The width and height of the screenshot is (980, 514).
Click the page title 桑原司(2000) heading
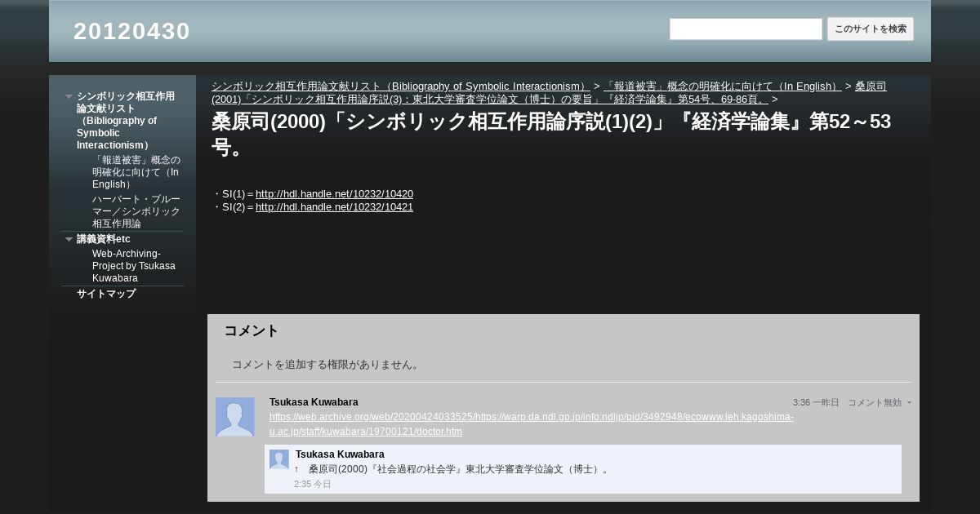pos(551,135)
